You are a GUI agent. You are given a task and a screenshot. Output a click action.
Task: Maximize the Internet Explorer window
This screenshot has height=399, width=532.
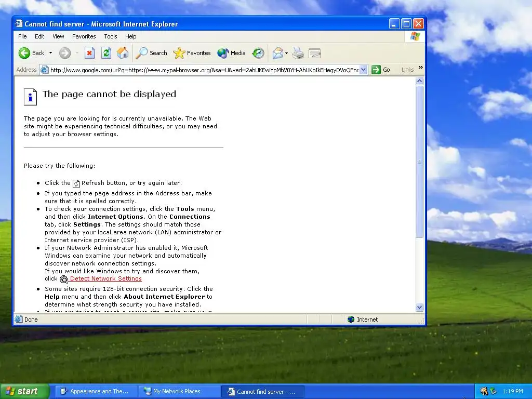pyautogui.click(x=406, y=24)
